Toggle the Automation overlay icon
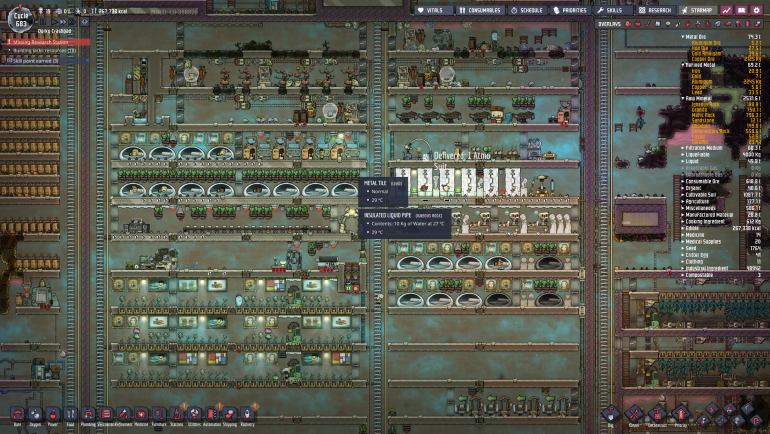Viewport: 770px width, 434px height. [x=747, y=24]
